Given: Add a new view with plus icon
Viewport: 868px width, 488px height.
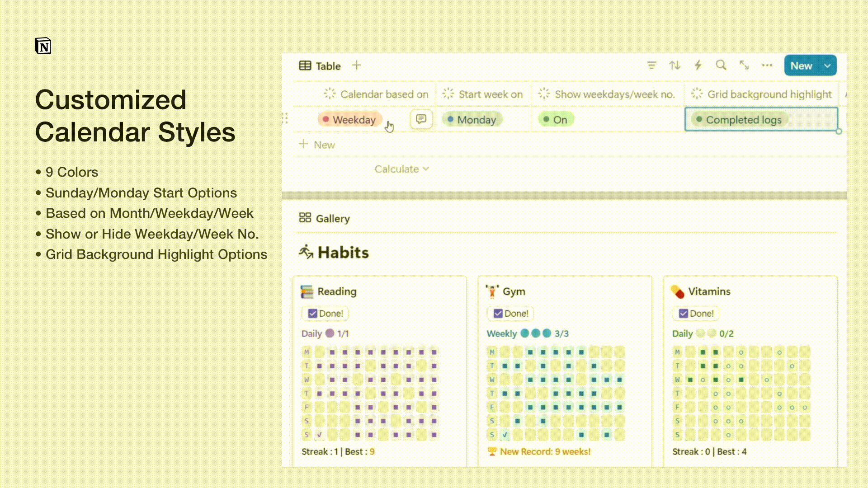Looking at the screenshot, I should pyautogui.click(x=356, y=66).
